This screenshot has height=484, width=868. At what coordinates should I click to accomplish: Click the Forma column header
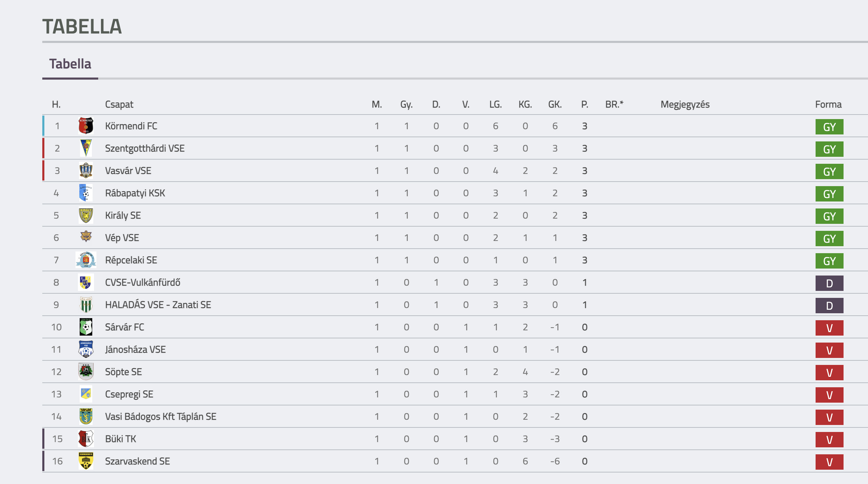[828, 104]
